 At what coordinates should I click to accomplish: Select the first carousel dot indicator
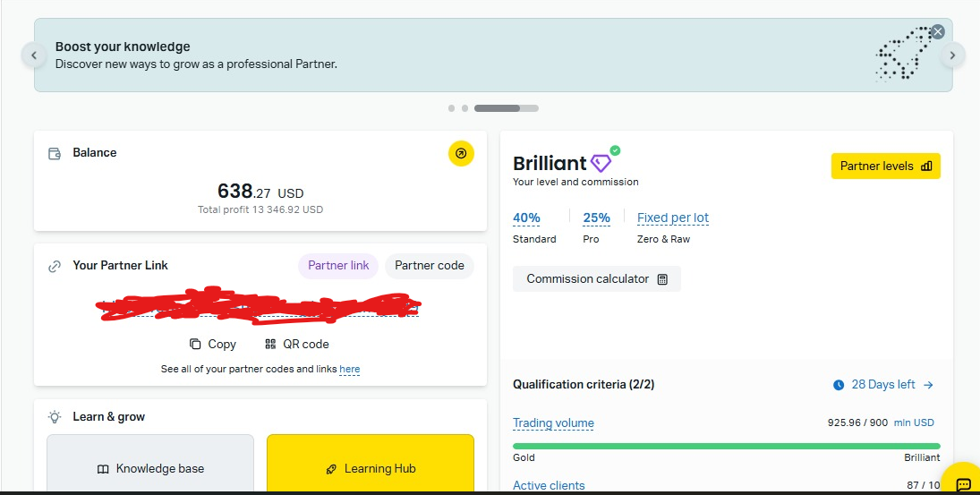452,108
